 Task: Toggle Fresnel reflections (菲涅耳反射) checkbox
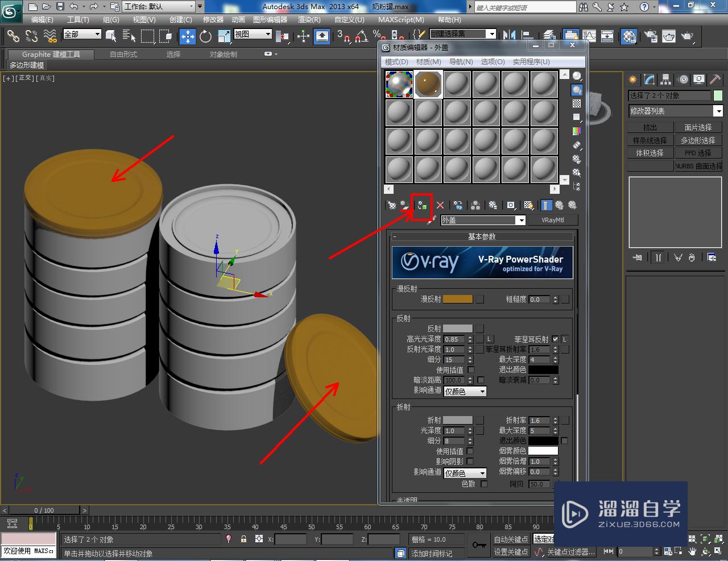tap(556, 339)
